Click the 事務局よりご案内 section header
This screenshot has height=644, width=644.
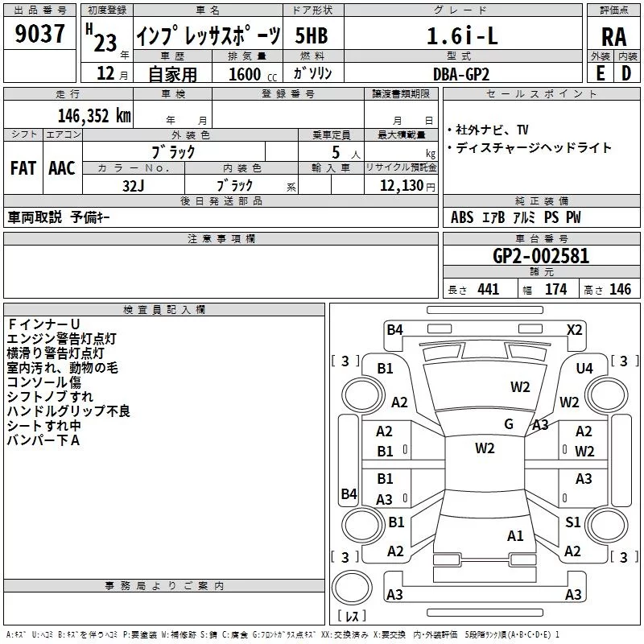(x=164, y=586)
